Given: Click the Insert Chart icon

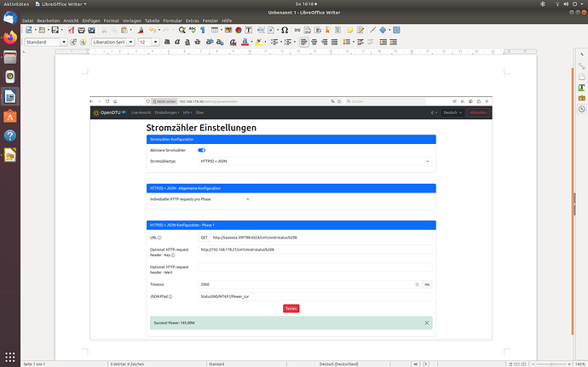Looking at the screenshot, I should [x=238, y=30].
